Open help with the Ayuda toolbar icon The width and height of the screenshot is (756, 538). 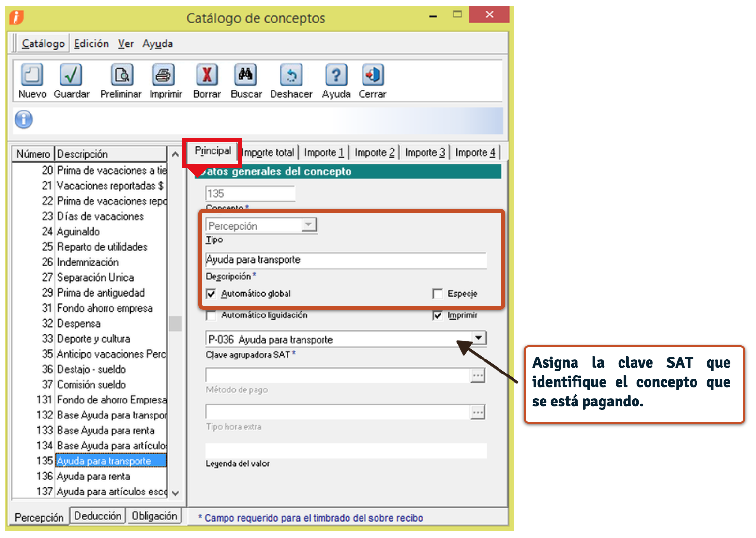(336, 75)
